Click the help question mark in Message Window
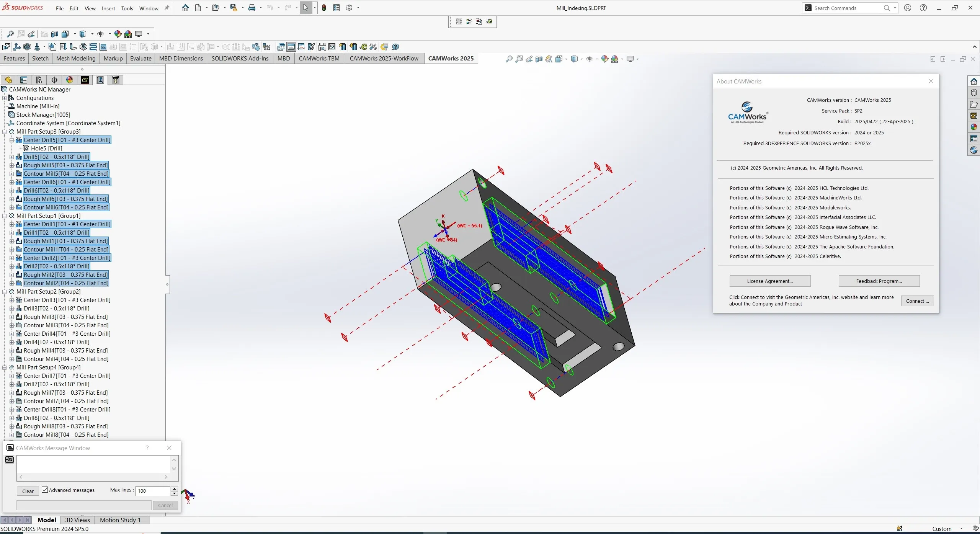 point(147,447)
